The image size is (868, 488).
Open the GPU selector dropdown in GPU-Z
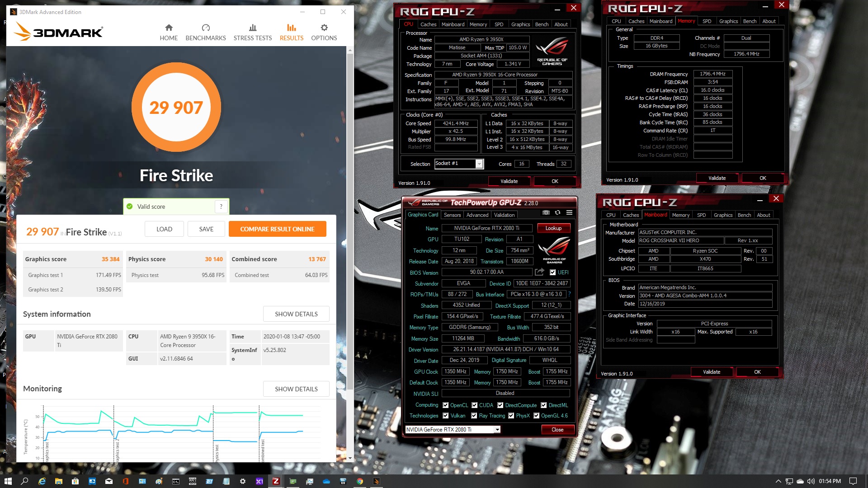pyautogui.click(x=453, y=430)
